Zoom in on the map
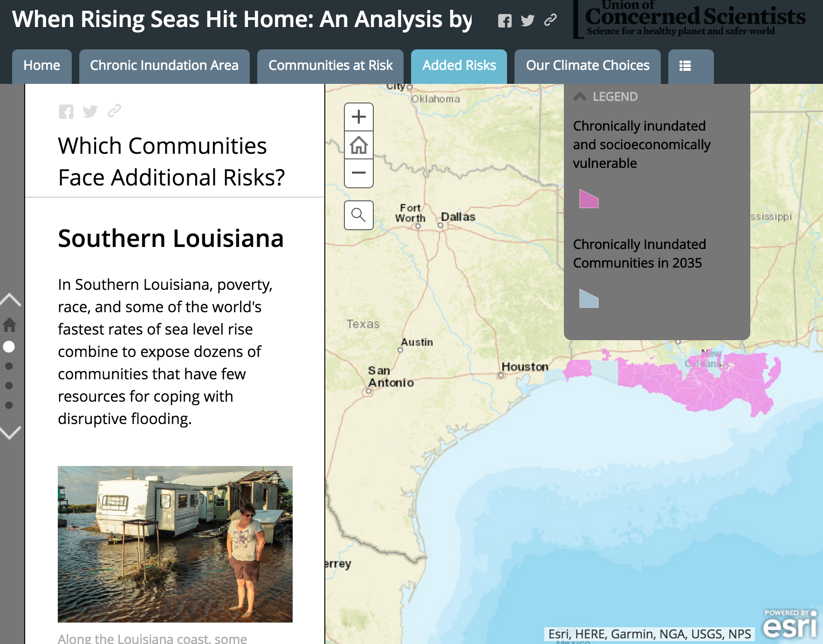Viewport: 823px width, 644px height. (359, 117)
